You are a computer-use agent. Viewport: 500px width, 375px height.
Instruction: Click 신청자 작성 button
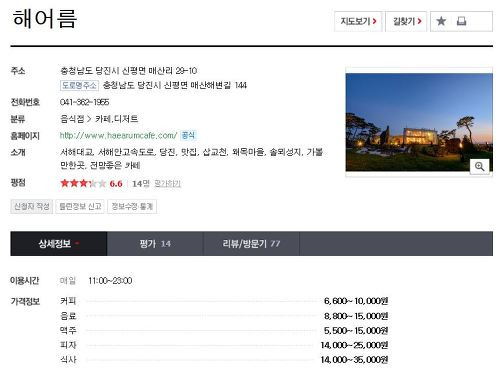tap(32, 206)
